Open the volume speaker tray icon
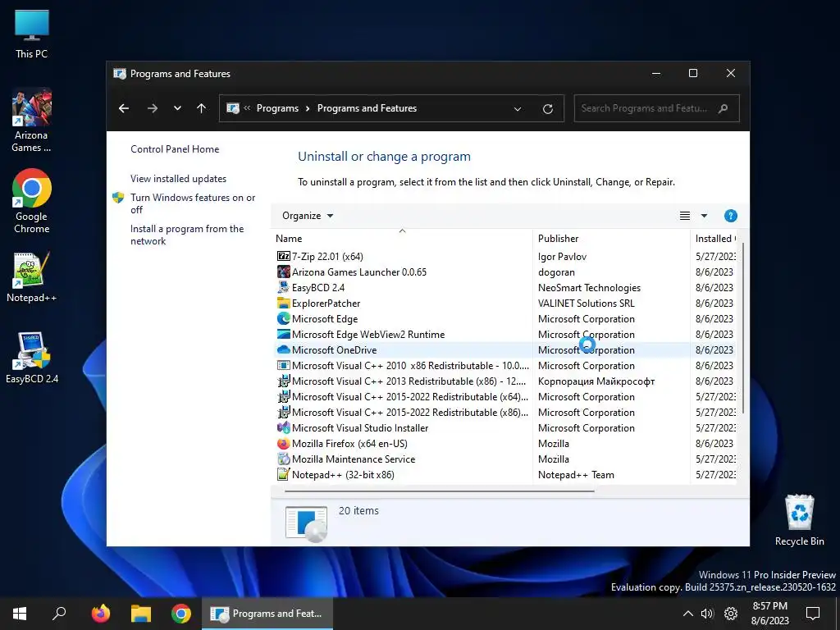Viewport: 840px width, 630px height. tap(707, 614)
